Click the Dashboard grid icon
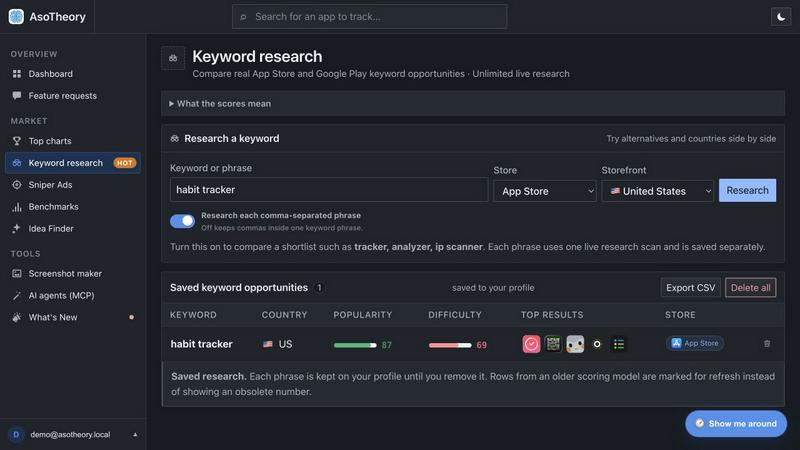 (17, 74)
